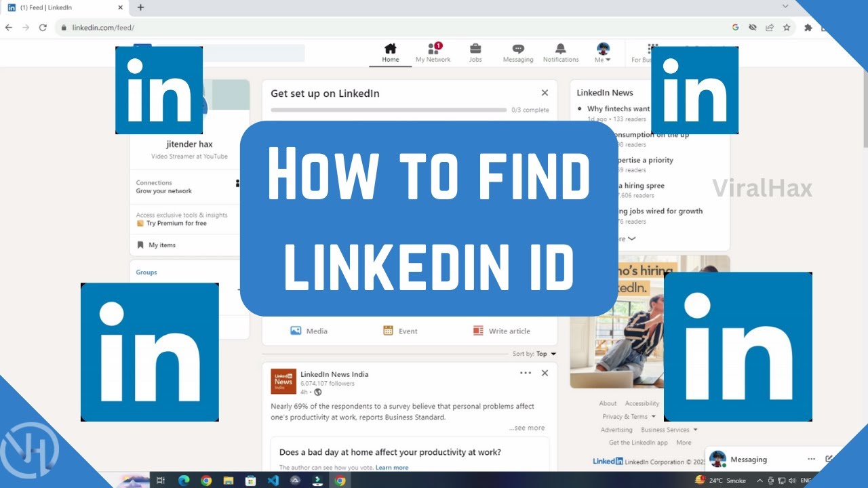Click the Share this page icon

770,28
